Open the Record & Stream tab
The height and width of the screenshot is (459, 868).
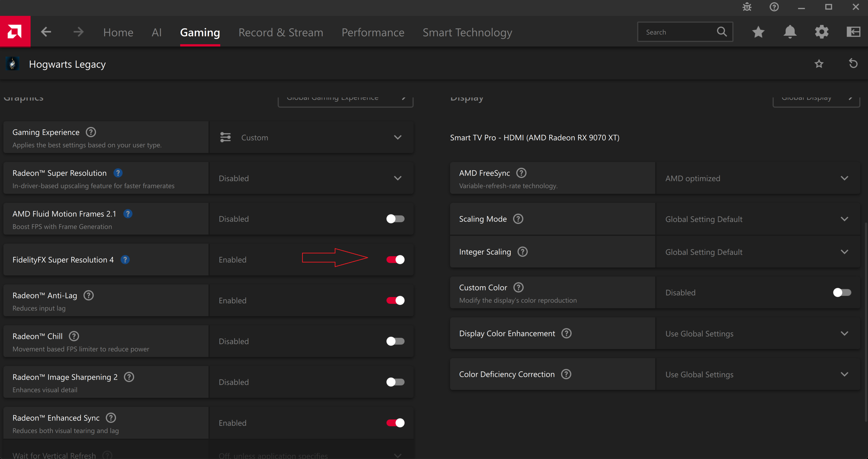[x=281, y=32]
